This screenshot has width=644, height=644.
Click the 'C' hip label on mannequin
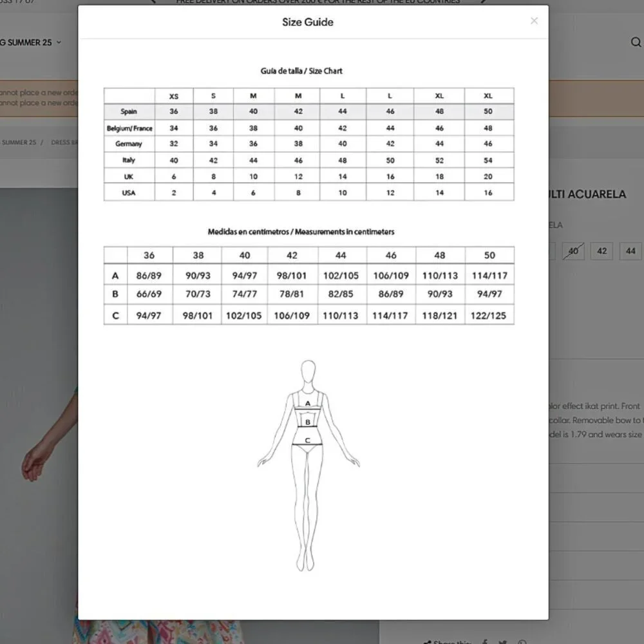(307, 440)
